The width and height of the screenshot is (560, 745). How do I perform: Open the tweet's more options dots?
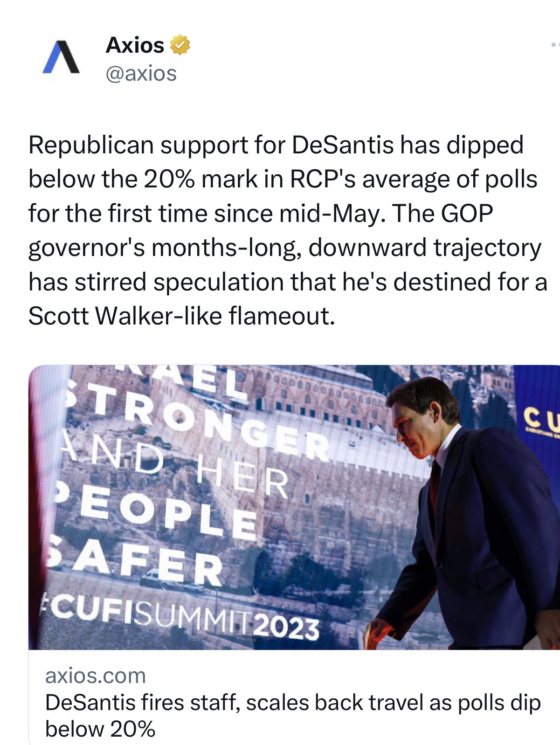(x=554, y=45)
